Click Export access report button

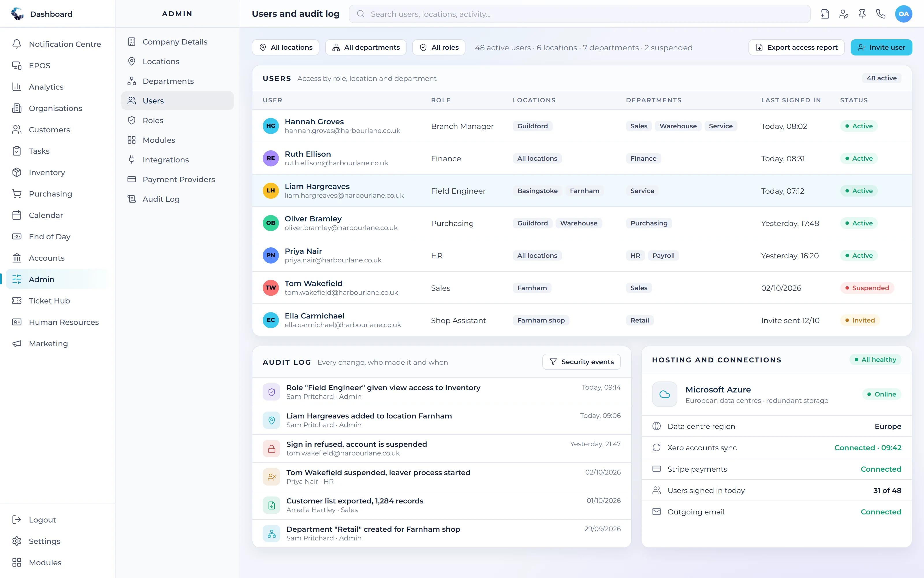[796, 47]
